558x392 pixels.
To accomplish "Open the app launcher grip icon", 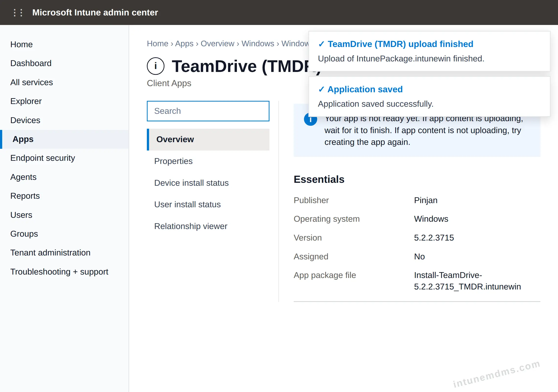I will pos(18,12).
